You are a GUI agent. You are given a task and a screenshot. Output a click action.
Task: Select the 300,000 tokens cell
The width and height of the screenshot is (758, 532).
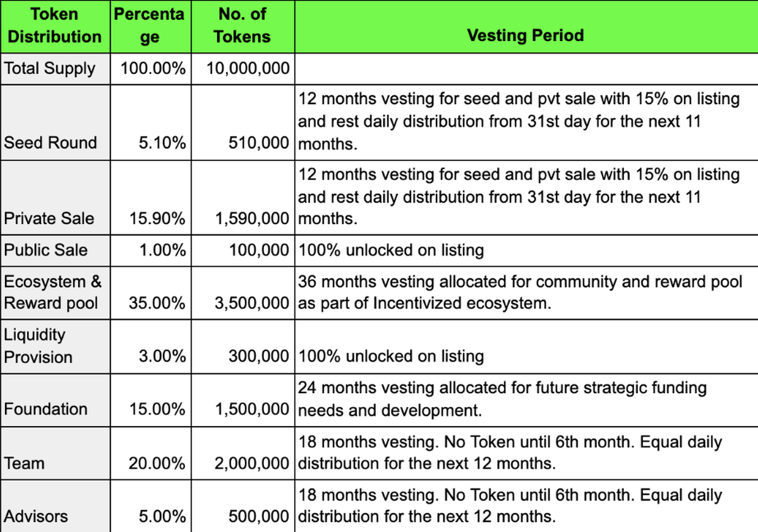click(x=259, y=357)
